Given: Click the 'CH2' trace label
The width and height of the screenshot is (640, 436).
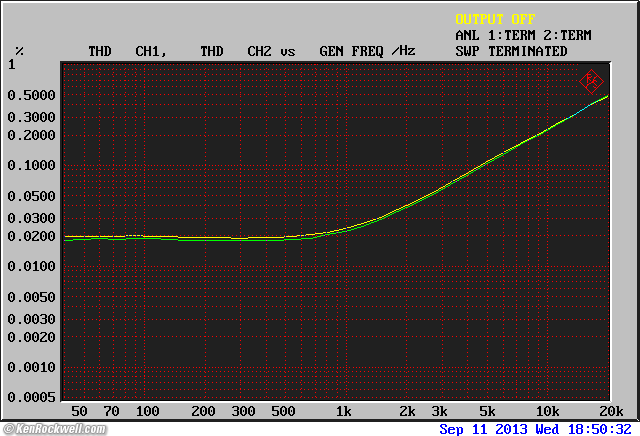Looking at the screenshot, I should pyautogui.click(x=259, y=51).
